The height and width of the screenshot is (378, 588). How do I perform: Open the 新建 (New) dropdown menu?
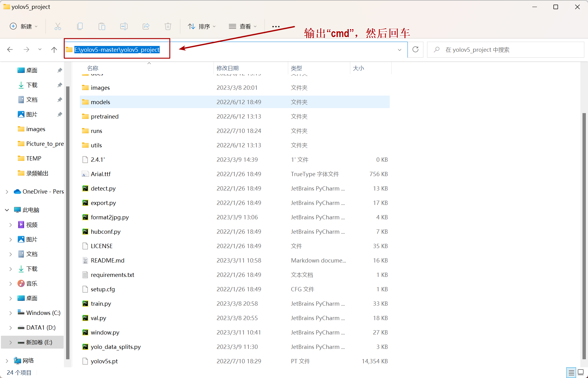point(24,26)
